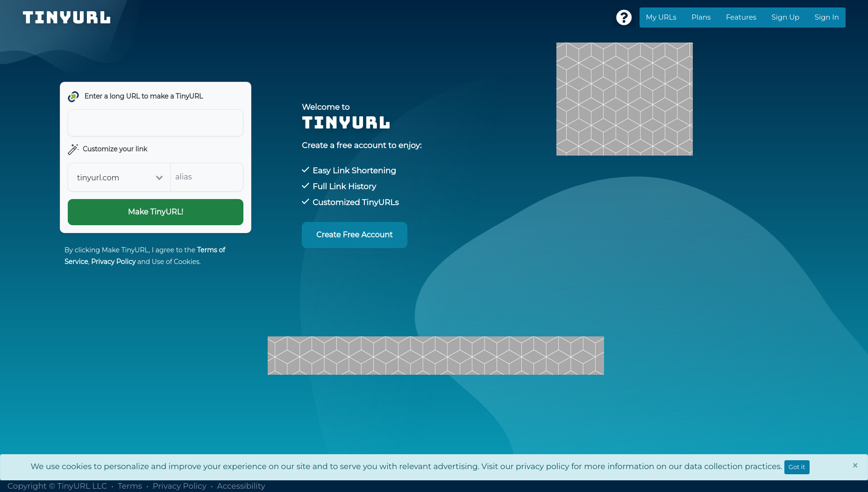Click the Welcome TinyURL logo heading
868x492 pixels.
point(346,123)
